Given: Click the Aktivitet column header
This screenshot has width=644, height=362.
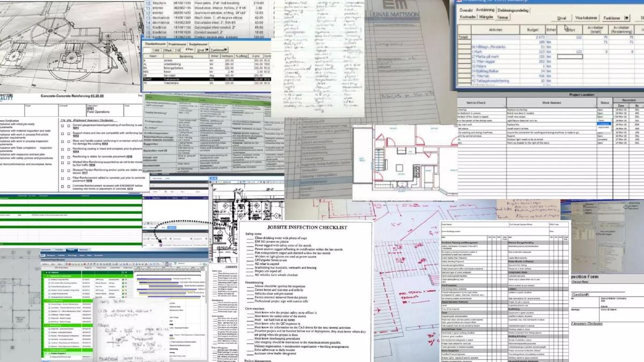Looking at the screenshot, I should [x=495, y=29].
